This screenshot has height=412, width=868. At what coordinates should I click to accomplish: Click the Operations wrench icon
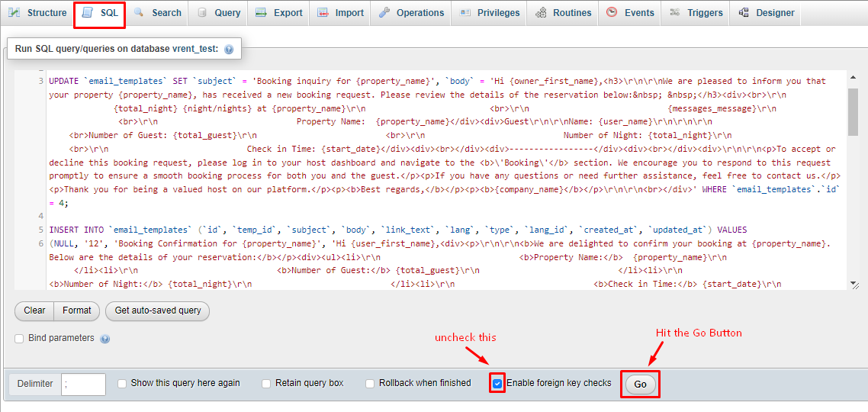[384, 13]
